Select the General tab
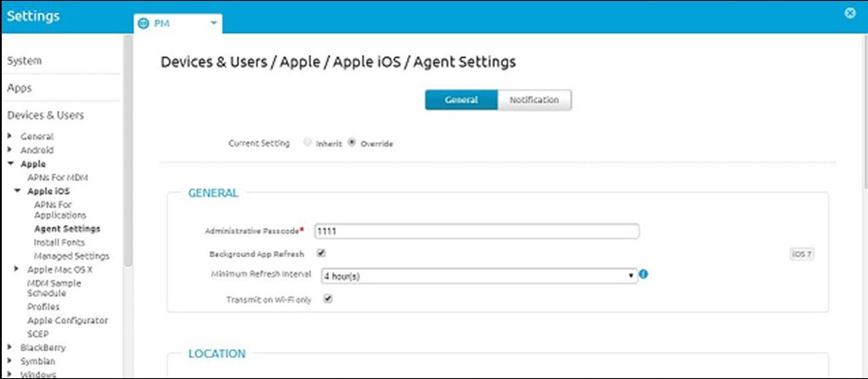 (x=461, y=100)
